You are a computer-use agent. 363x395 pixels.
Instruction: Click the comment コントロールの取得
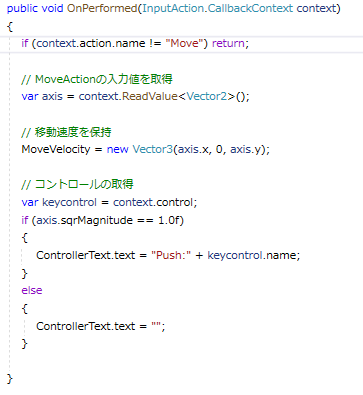(77, 184)
